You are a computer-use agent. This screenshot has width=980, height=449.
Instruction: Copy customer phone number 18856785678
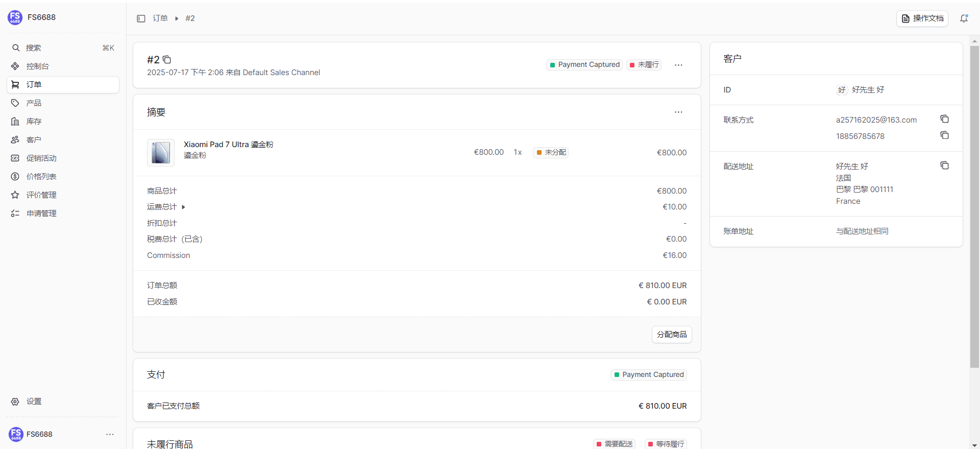coord(944,135)
